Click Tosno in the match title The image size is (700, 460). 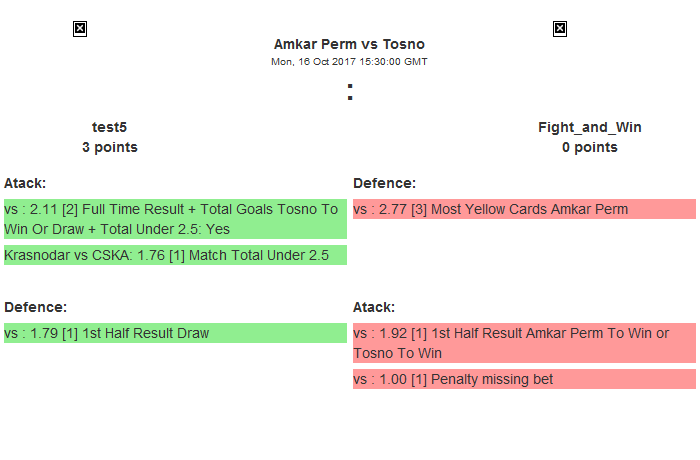[x=404, y=44]
